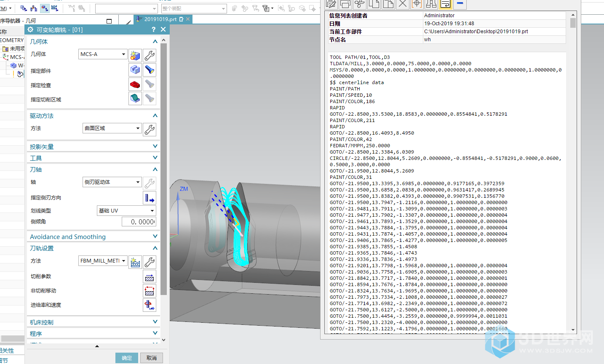Edit the 曲面区域 drive method with wrench icon
Screen dimensions: 604x364
150,129
